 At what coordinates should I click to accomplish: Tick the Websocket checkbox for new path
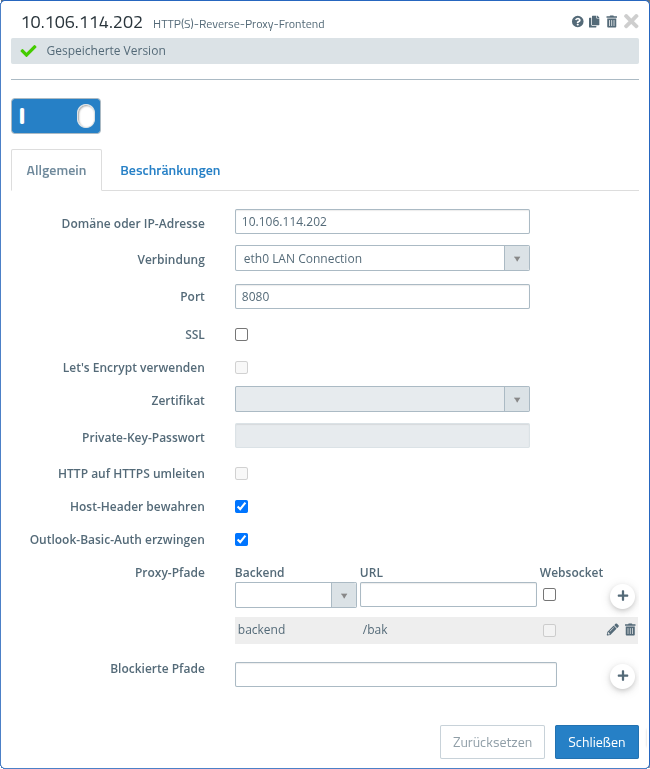coord(549,594)
